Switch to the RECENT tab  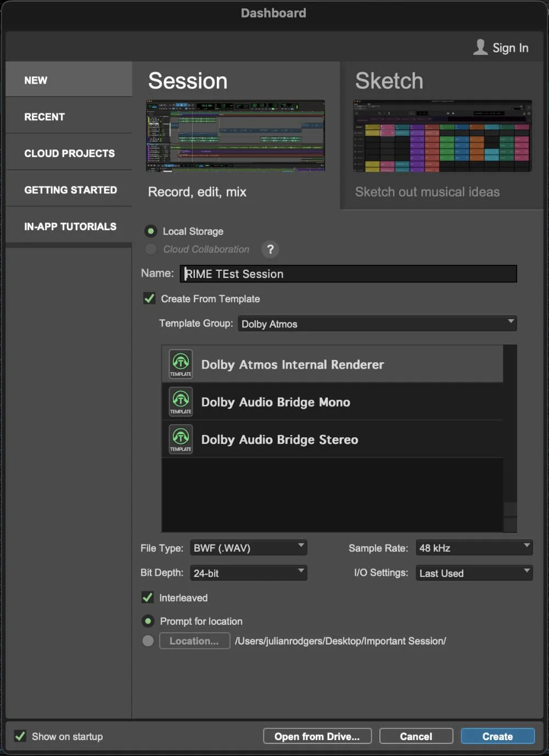coord(69,116)
